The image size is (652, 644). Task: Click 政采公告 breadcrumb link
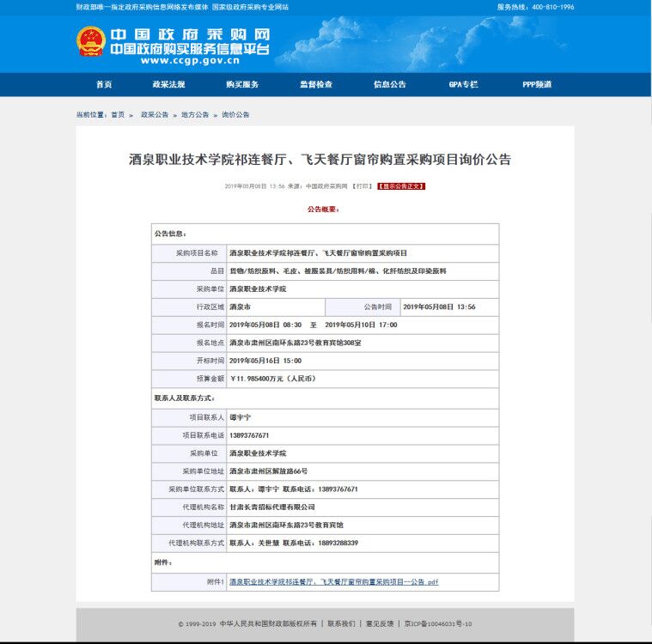click(x=155, y=114)
